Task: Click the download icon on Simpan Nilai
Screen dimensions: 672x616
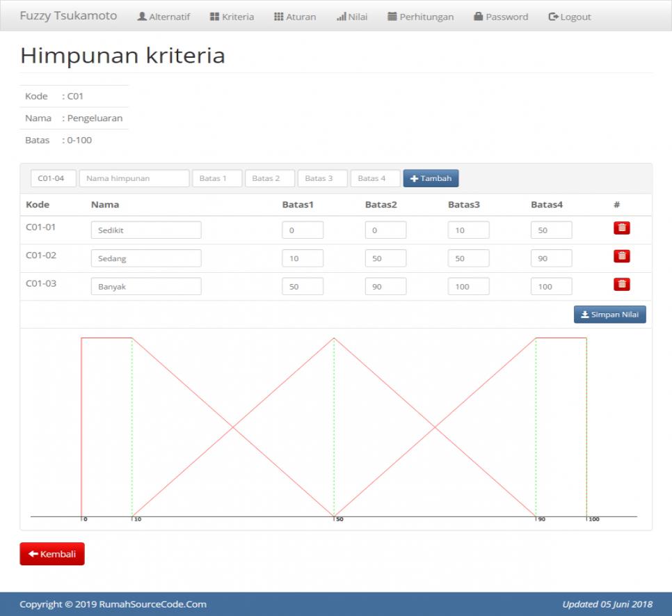Action: coord(584,314)
